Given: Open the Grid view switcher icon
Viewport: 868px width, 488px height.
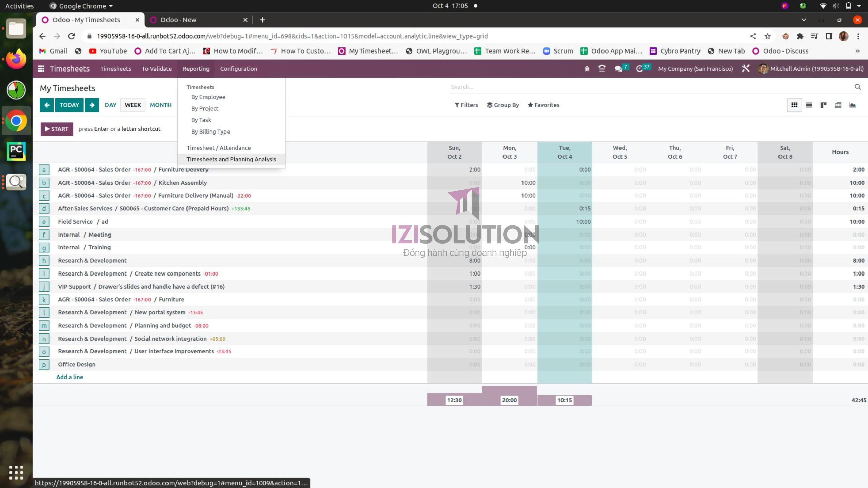Looking at the screenshot, I should (794, 105).
